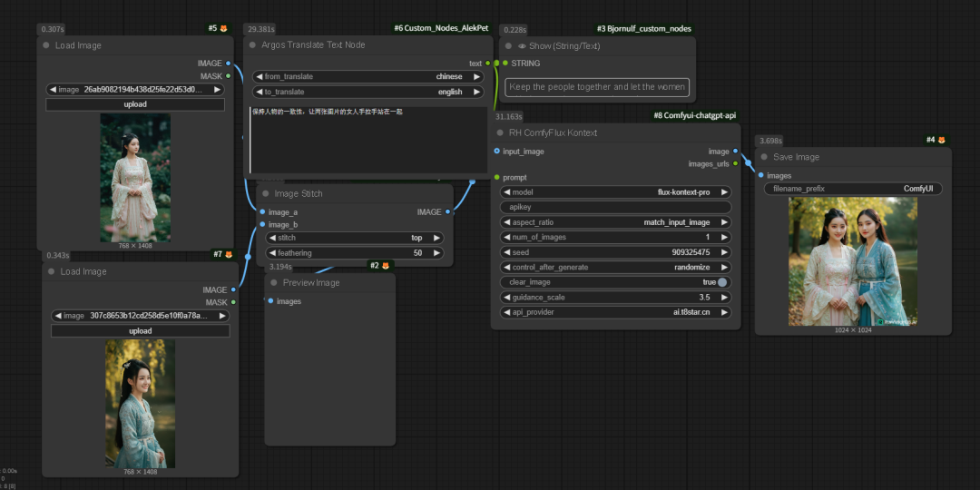The image size is (980, 490).
Task: Click the STRING input port on Show node
Action: click(x=505, y=64)
